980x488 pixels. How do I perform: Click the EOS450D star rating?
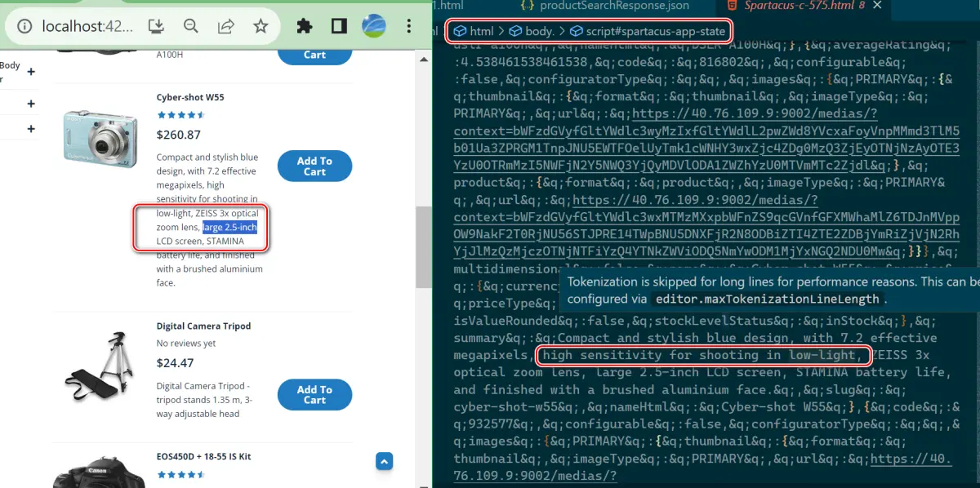pyautogui.click(x=181, y=474)
